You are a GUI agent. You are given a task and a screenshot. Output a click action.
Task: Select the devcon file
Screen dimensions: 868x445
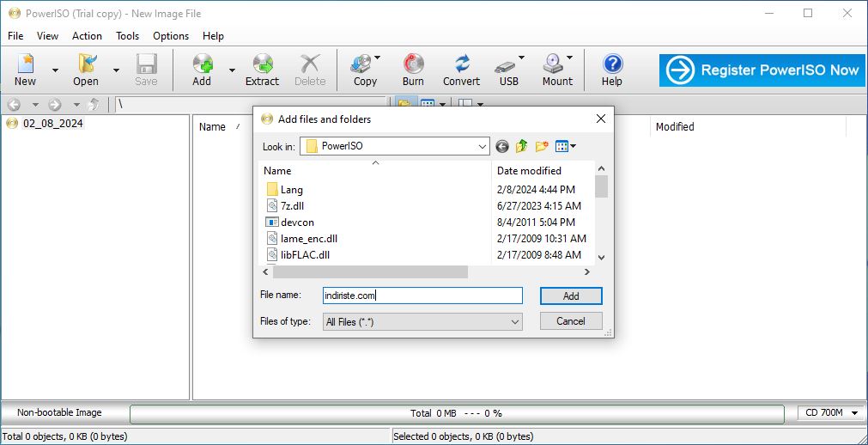coord(290,222)
